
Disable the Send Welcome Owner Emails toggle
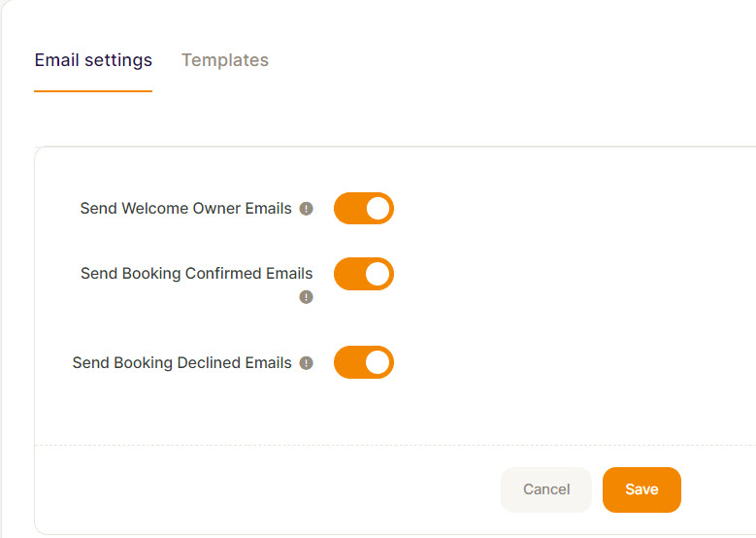[x=364, y=209]
